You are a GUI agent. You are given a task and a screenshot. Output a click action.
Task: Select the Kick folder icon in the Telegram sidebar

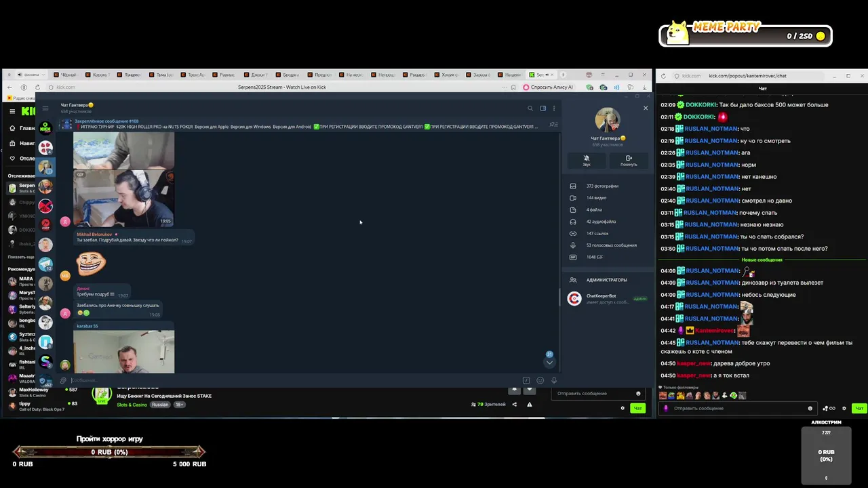coord(45,127)
